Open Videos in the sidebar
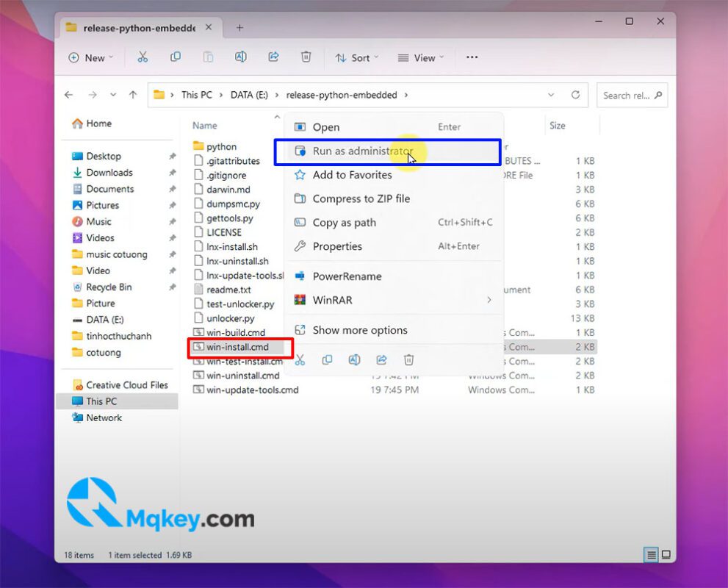This screenshot has height=588, width=728. (x=93, y=238)
